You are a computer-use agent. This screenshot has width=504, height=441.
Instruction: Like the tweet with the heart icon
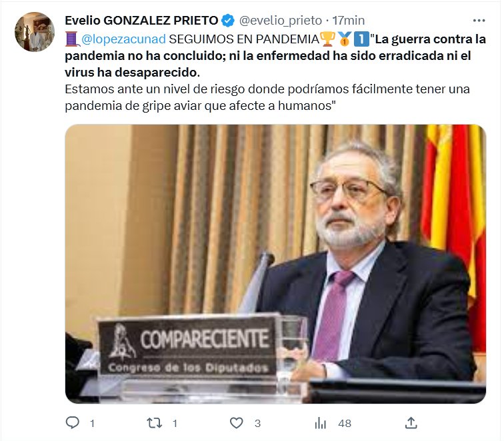pyautogui.click(x=236, y=423)
